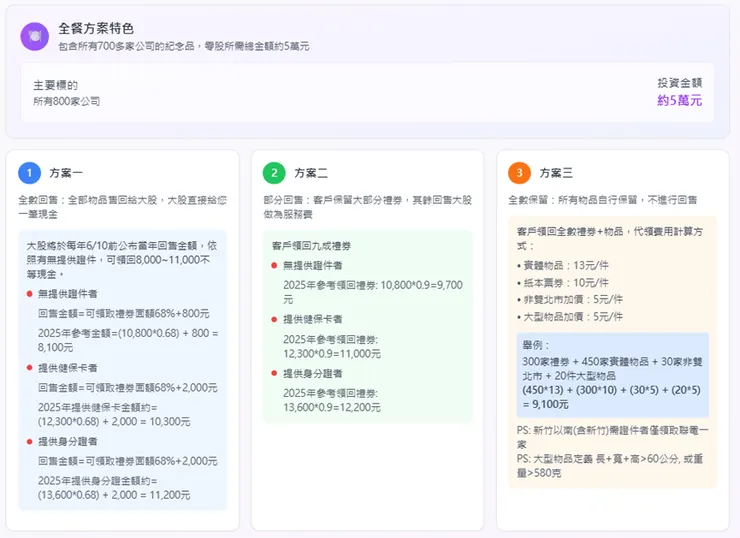
Task: Click the orange number 3 badge
Action: 519,173
